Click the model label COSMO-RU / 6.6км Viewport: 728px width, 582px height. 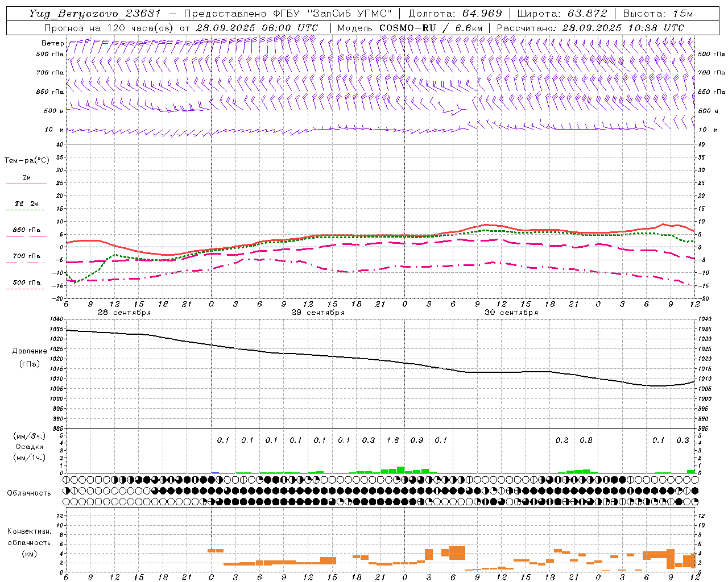[x=431, y=28]
